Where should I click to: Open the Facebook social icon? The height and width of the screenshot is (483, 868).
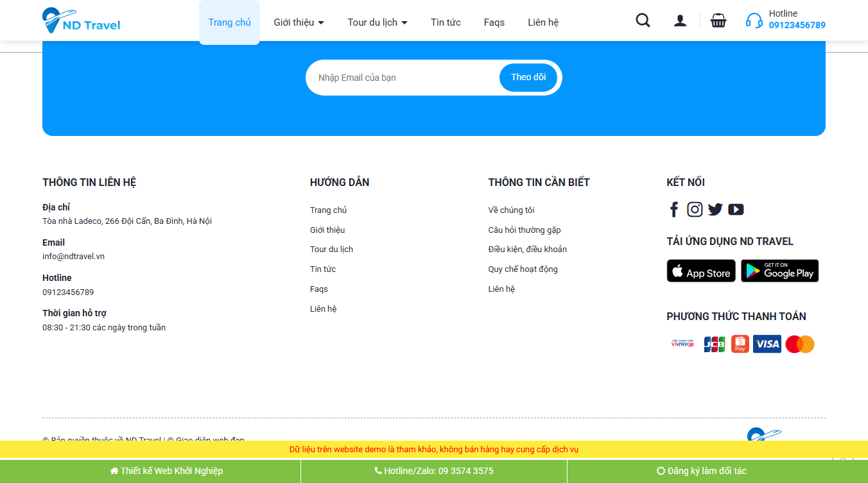(x=674, y=209)
